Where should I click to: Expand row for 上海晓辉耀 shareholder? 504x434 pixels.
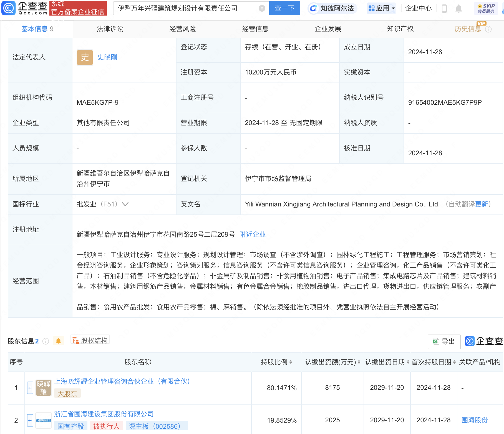tap(30, 388)
